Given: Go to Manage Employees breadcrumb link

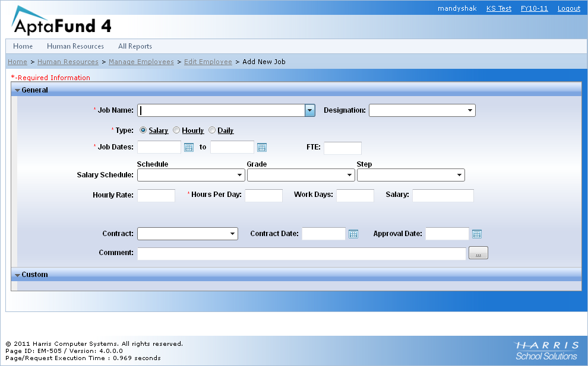Looking at the screenshot, I should (141, 62).
